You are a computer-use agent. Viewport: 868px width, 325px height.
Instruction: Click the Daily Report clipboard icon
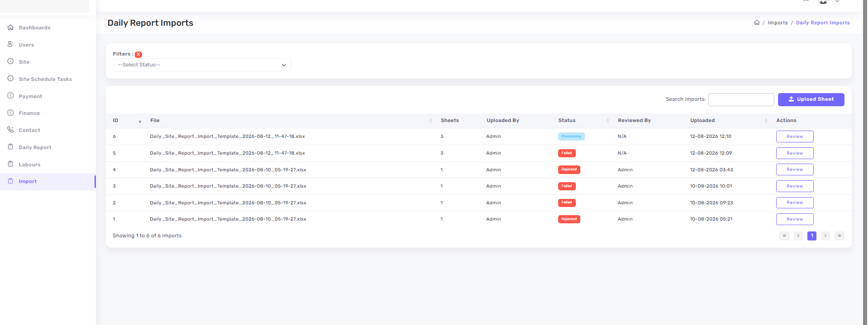10,147
